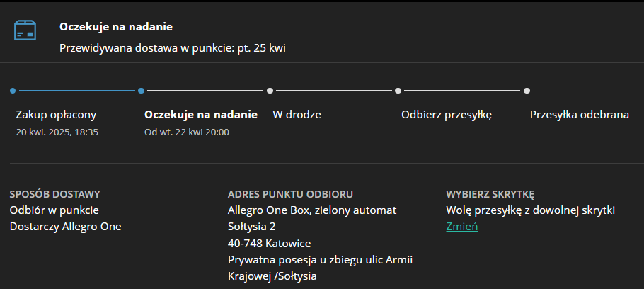The image size is (644, 289).
Task: Click the Odbierz przesyłkę timeline dot
Action: click(398, 91)
